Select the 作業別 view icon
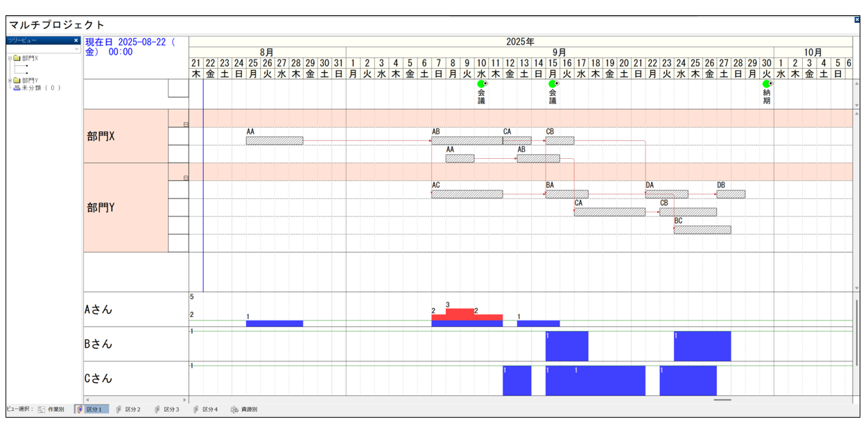 [42, 409]
